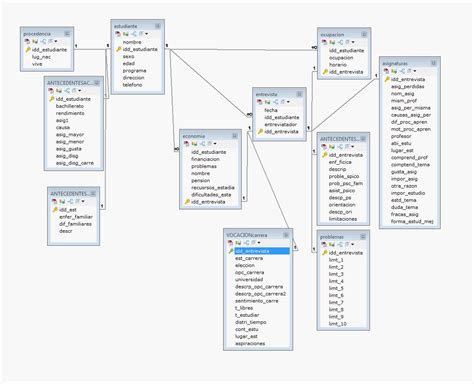474x384 pixels.
Task: Click the green second toolbar icon in economia table
Action: point(194,144)
